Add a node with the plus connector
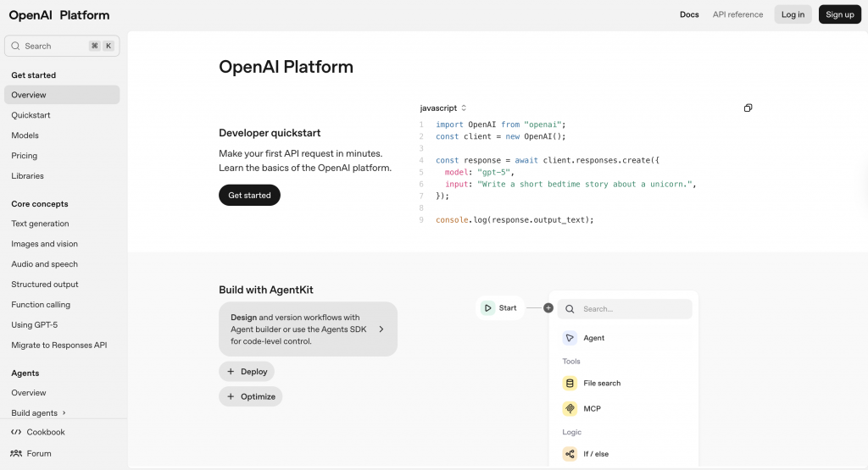This screenshot has width=868, height=470. (x=548, y=308)
